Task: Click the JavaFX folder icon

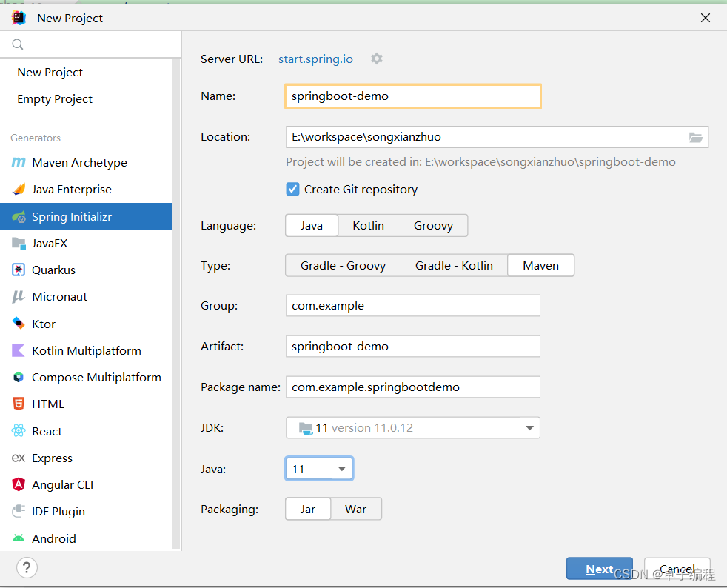Action: [19, 243]
